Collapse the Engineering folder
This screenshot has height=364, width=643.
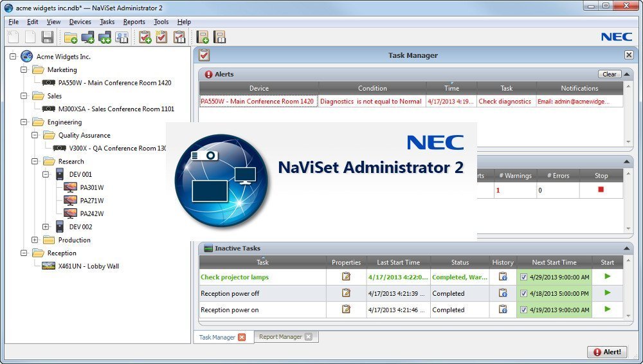point(24,122)
